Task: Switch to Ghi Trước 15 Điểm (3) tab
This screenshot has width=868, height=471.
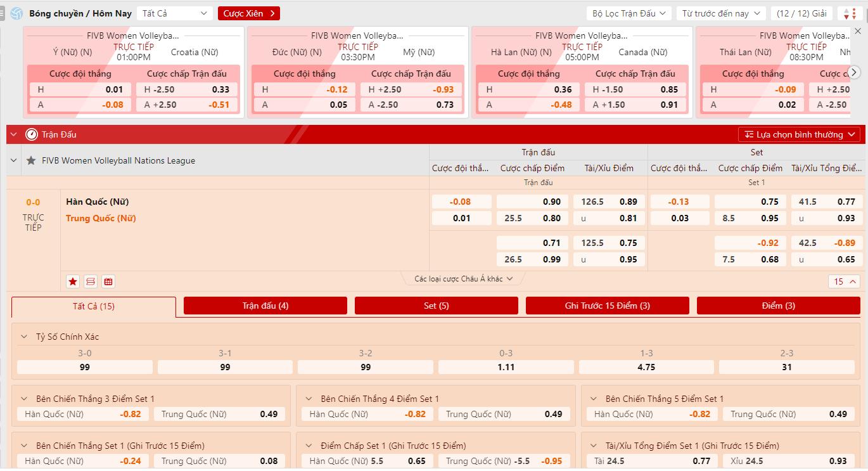Action: (608, 306)
